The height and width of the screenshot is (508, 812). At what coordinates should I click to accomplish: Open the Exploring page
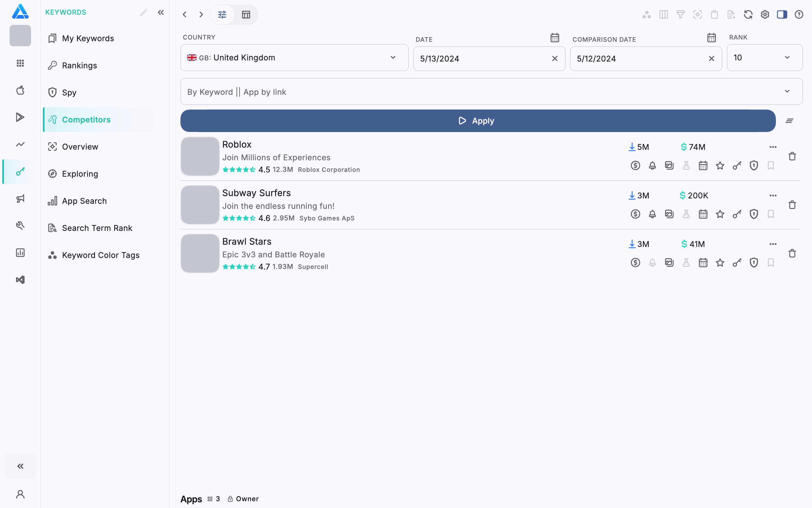(x=104, y=174)
